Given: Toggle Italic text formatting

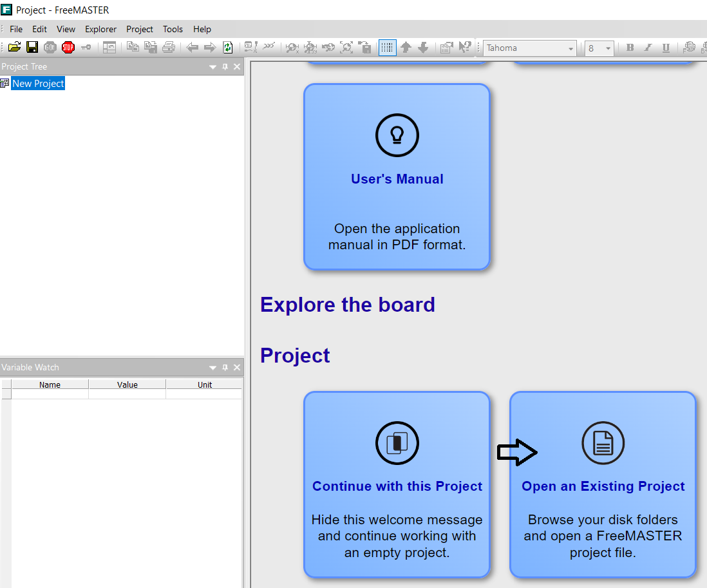Looking at the screenshot, I should [648, 48].
